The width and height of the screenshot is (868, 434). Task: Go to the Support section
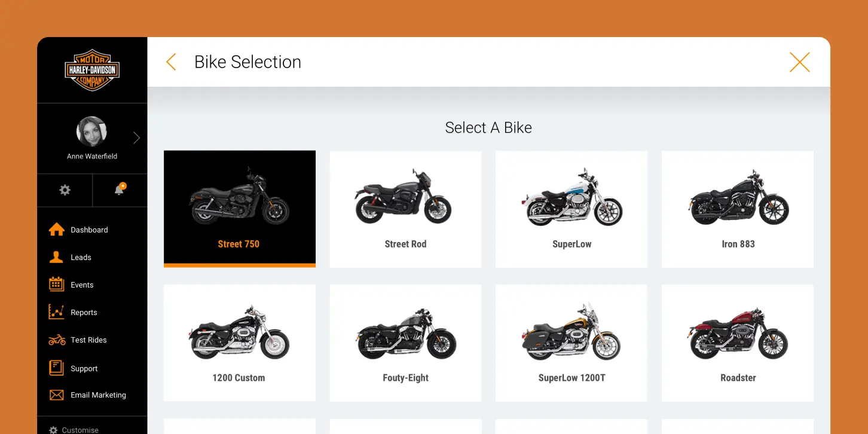pos(84,368)
